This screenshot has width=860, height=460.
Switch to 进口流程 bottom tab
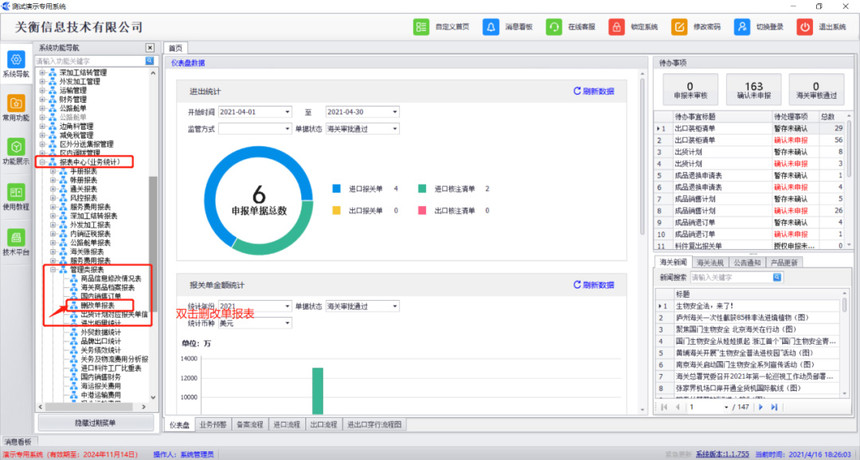click(x=286, y=424)
